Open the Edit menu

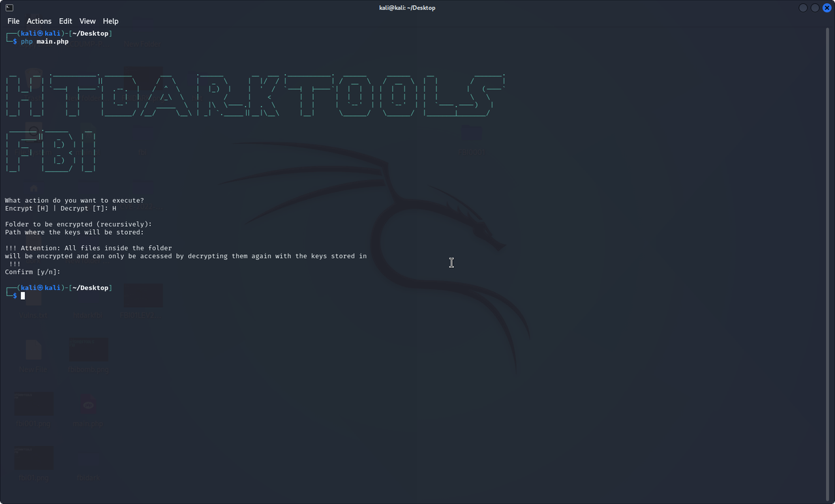pos(65,22)
